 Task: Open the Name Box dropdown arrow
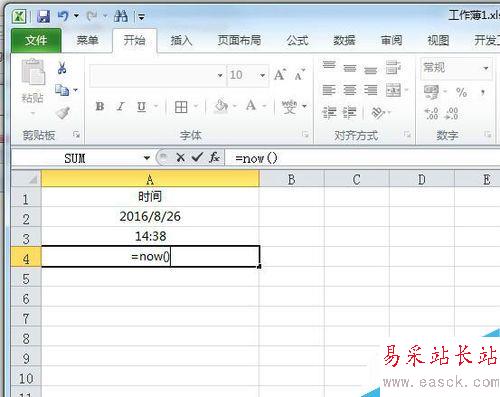click(147, 158)
